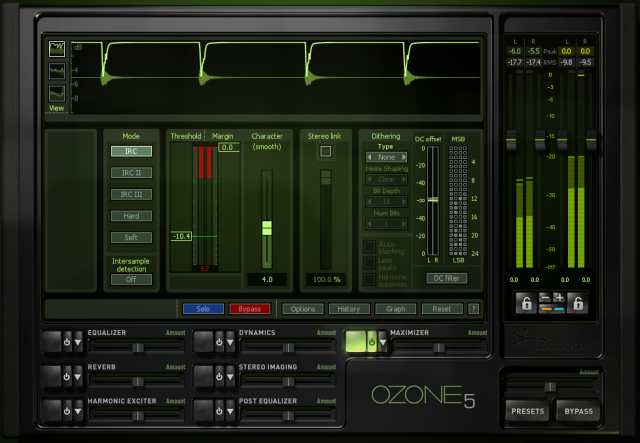
Task: Click the Solo button
Action: point(203,309)
